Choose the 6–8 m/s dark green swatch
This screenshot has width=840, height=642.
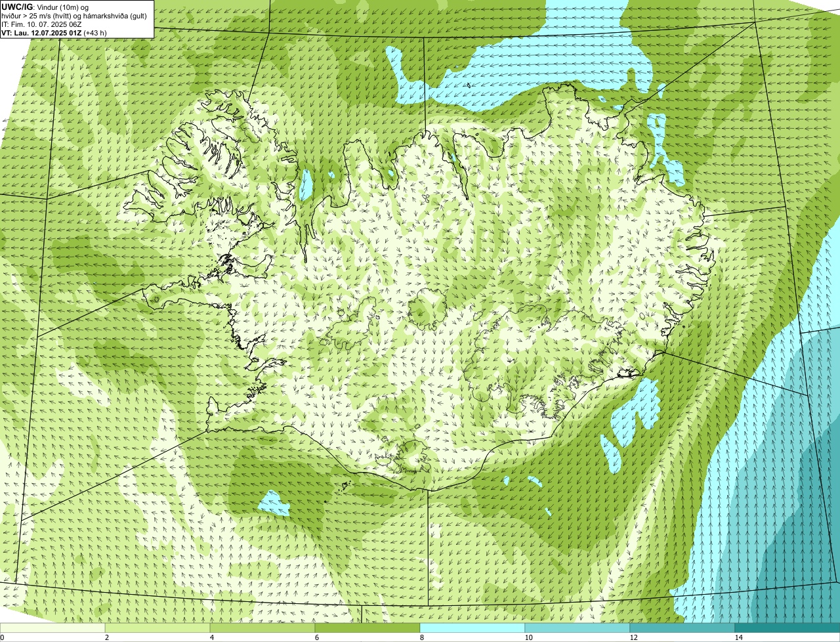tap(367, 628)
